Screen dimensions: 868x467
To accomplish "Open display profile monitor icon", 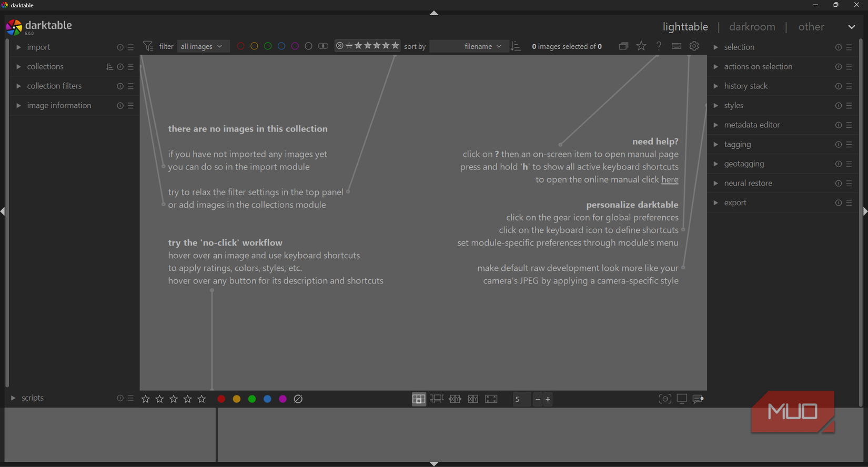I will pyautogui.click(x=682, y=399).
